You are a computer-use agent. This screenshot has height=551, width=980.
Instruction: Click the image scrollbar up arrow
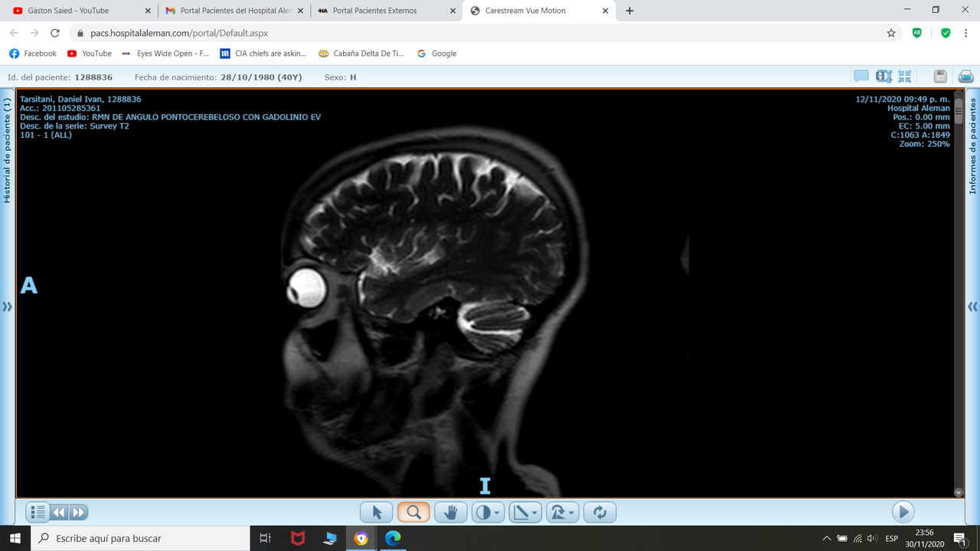point(958,95)
